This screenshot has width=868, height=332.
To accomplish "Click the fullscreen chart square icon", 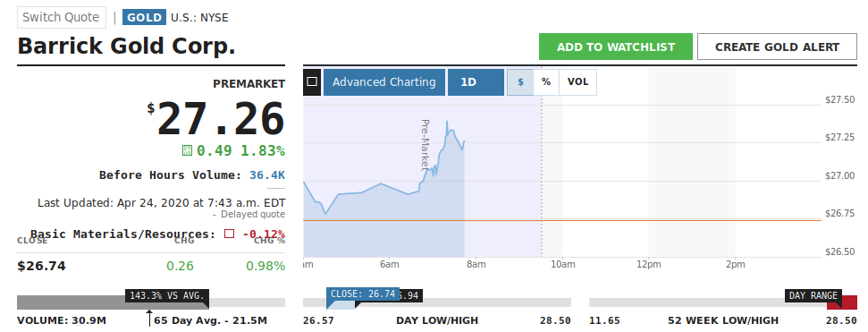I will point(312,82).
